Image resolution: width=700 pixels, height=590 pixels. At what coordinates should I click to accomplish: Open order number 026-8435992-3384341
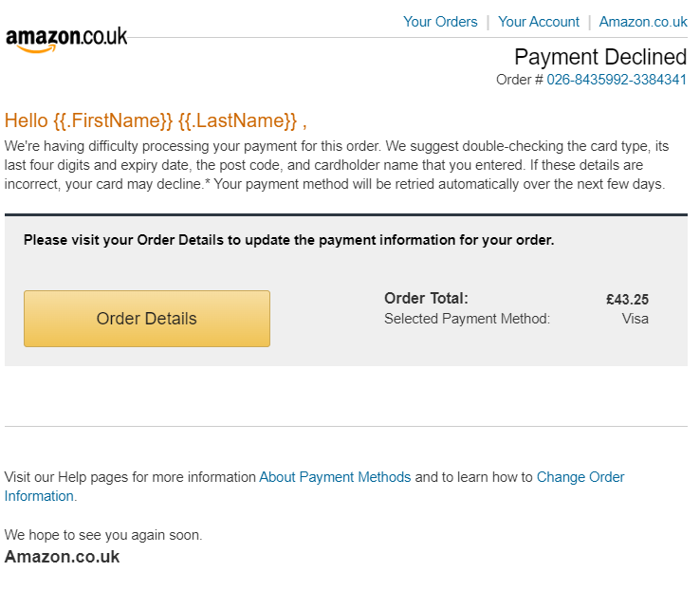(x=617, y=80)
